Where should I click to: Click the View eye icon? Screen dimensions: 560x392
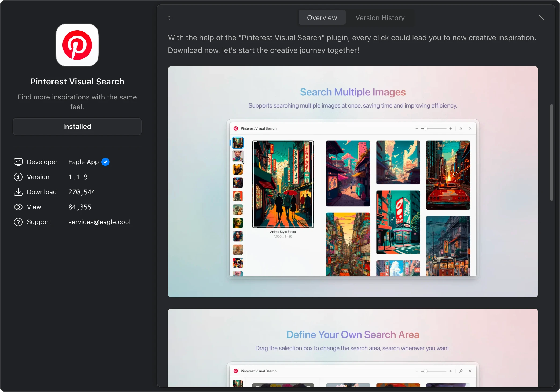coord(18,207)
